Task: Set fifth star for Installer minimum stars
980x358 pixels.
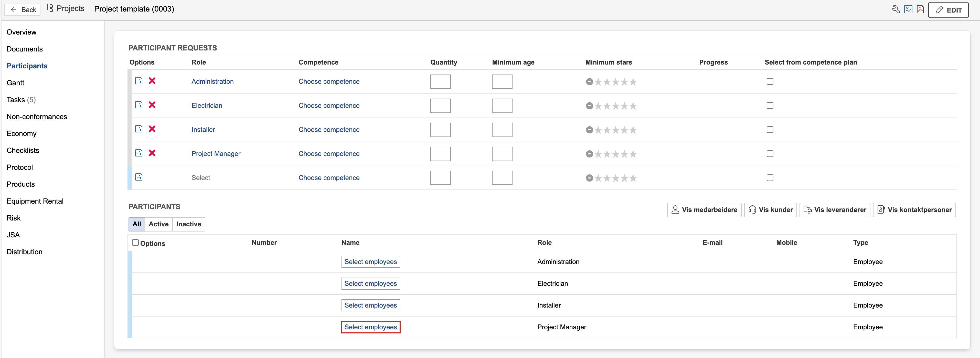Action: point(633,130)
